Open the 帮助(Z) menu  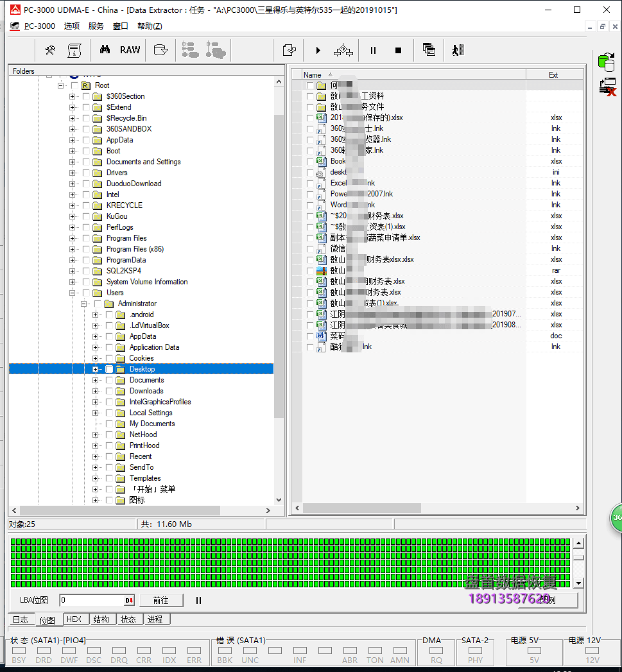pos(150,26)
